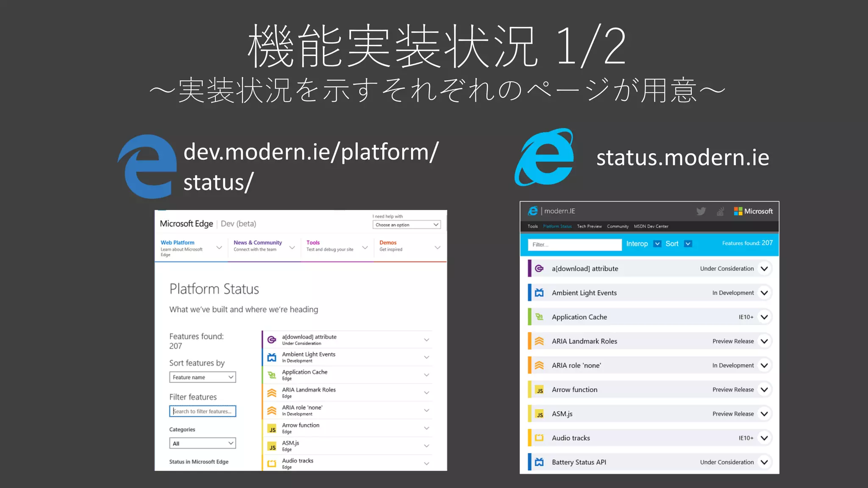The image size is (868, 488).
Task: Click the large Internet Explorer logo
Action: [544, 157]
